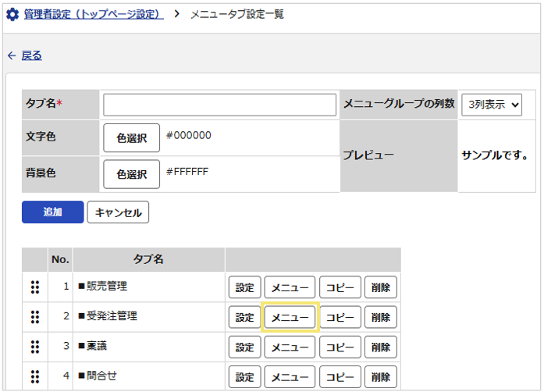Screen dimensions: 544x392
Task: Click the blue 追加 button
Action: click(x=53, y=212)
